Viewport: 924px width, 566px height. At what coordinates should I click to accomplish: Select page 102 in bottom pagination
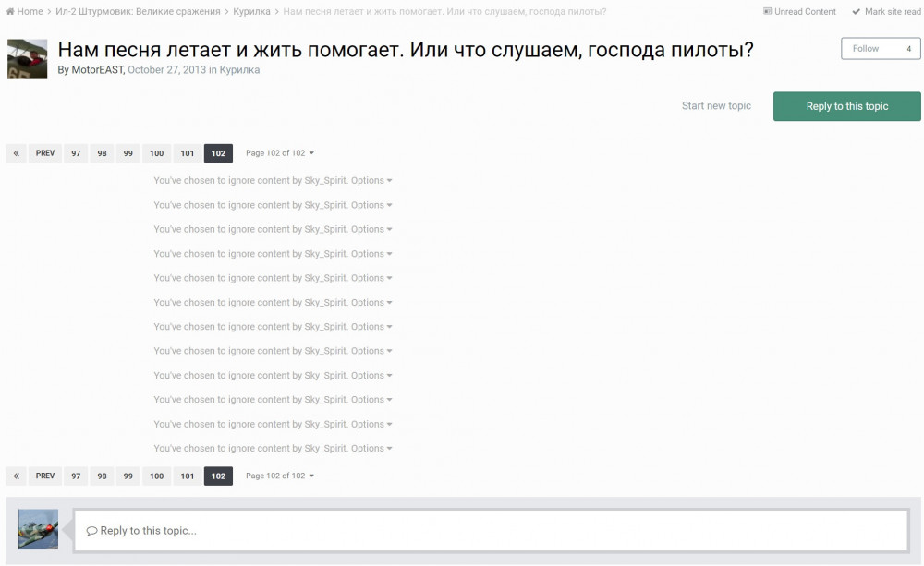coord(218,476)
